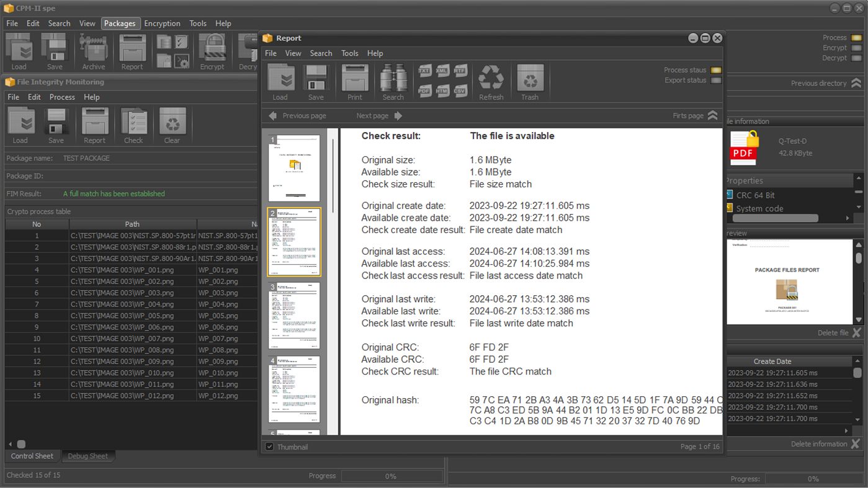868x488 pixels.
Task: Click Firts page double chevron
Action: click(712, 116)
